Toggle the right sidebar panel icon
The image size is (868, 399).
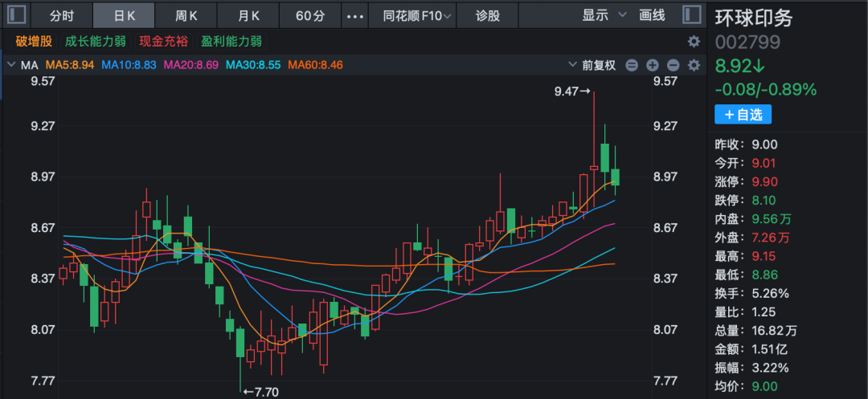coord(690,15)
